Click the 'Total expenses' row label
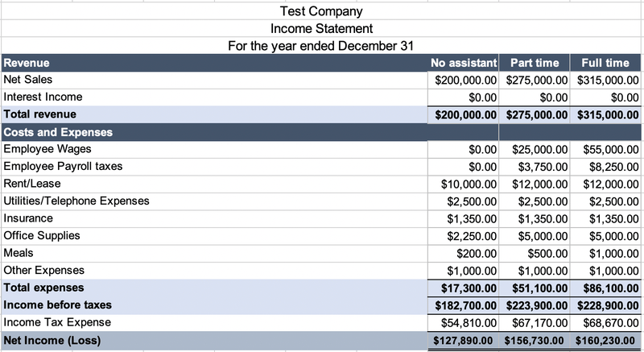The height and width of the screenshot is (352, 644). [214, 288]
